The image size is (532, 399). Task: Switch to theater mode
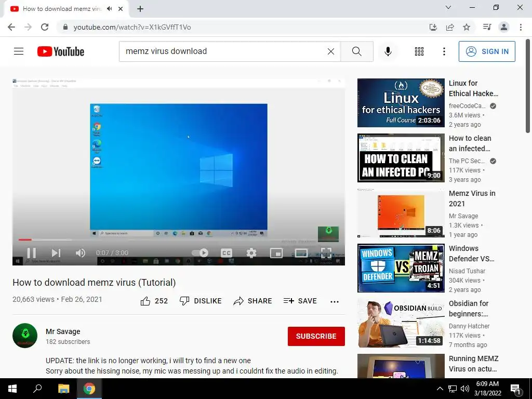pyautogui.click(x=301, y=253)
